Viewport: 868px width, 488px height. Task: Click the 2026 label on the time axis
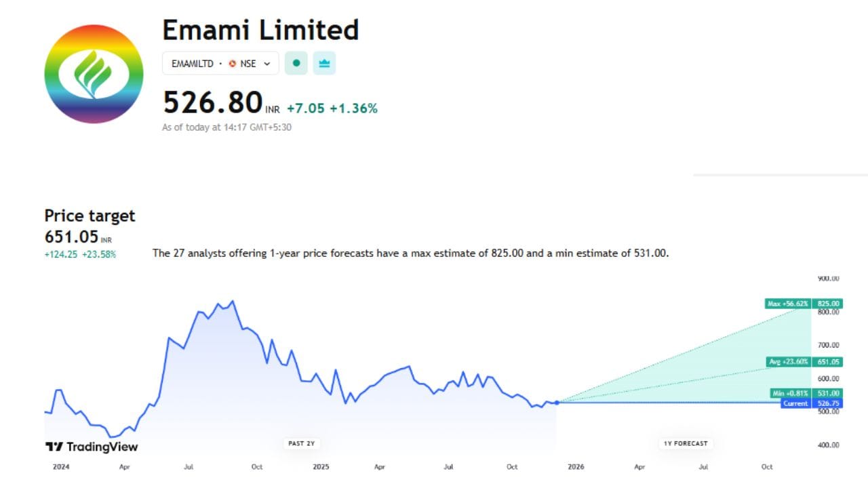pos(576,467)
